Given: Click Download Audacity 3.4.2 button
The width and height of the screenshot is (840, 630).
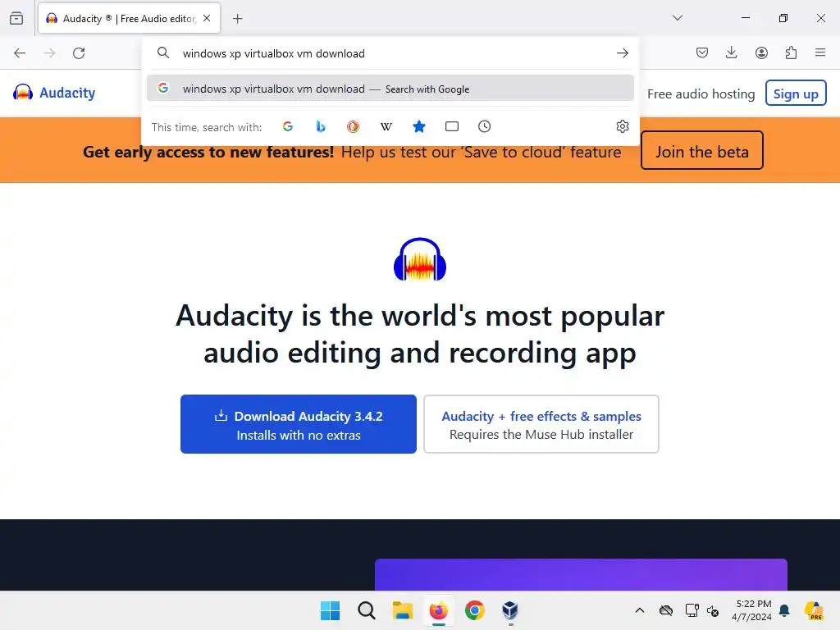Looking at the screenshot, I should pos(299,424).
